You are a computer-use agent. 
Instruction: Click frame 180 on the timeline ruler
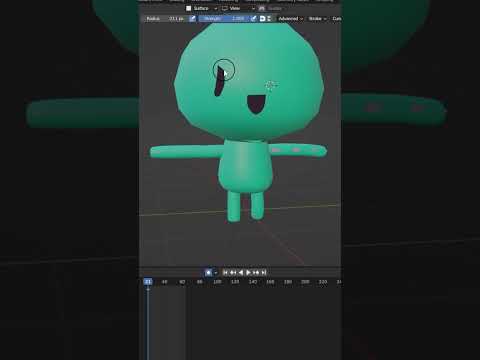coord(288,282)
